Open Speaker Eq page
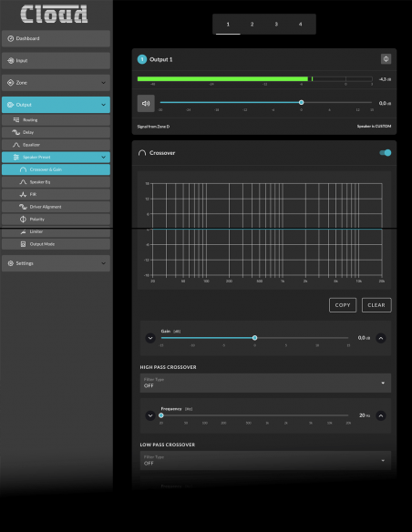The height and width of the screenshot is (532, 412). tap(56, 182)
